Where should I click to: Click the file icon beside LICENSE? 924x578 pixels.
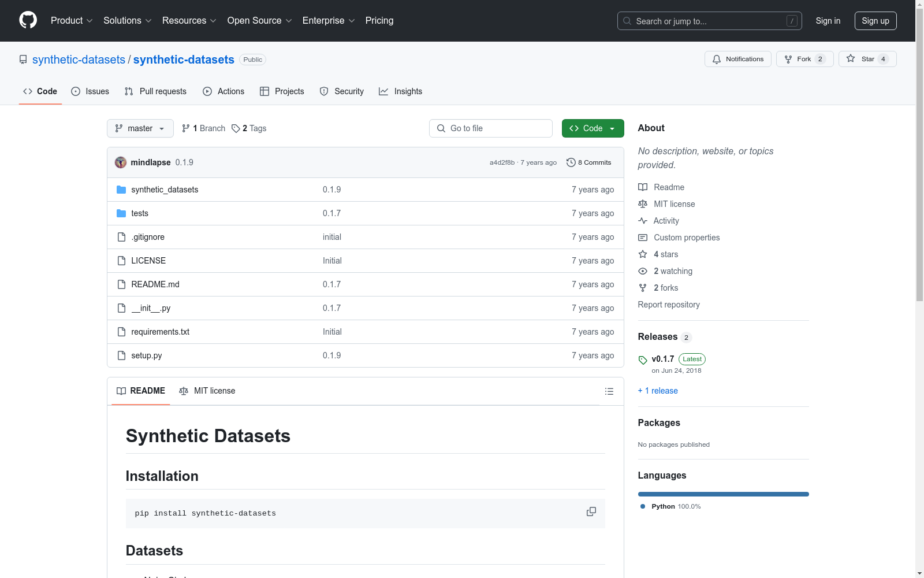tap(121, 261)
